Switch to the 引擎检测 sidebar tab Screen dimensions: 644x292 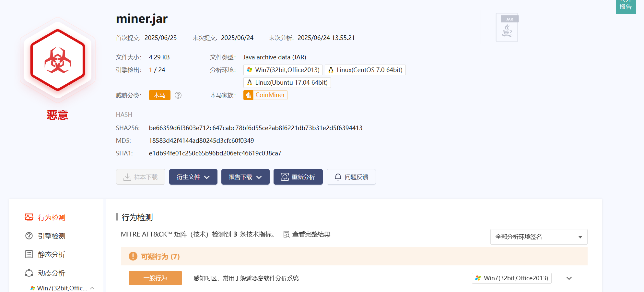tap(52, 236)
